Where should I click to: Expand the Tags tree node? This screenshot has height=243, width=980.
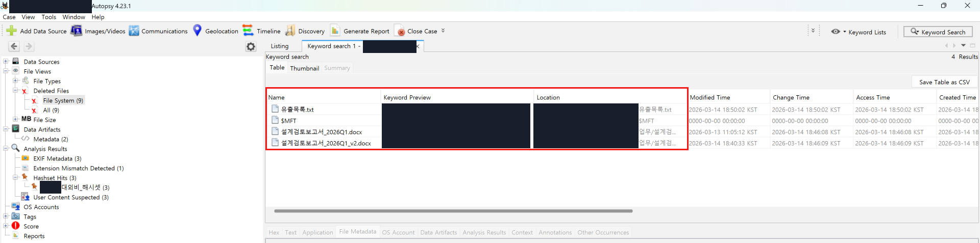pyautogui.click(x=6, y=217)
